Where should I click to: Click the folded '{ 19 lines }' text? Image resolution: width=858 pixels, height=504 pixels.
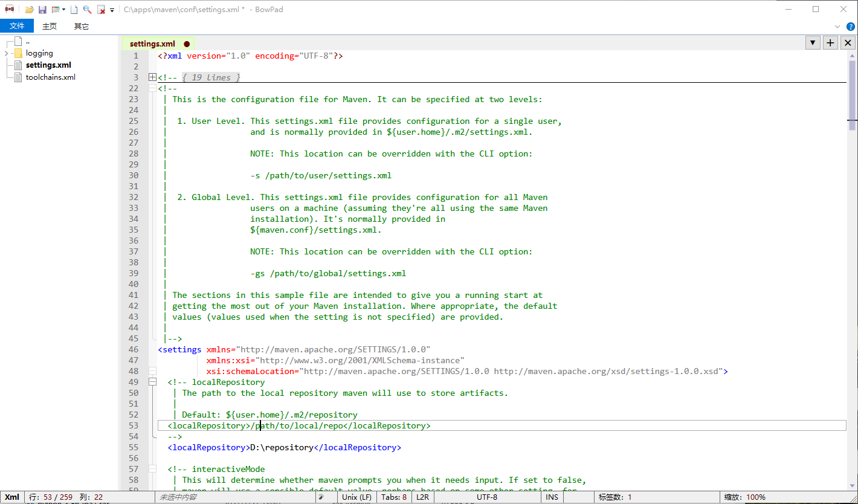(211, 77)
